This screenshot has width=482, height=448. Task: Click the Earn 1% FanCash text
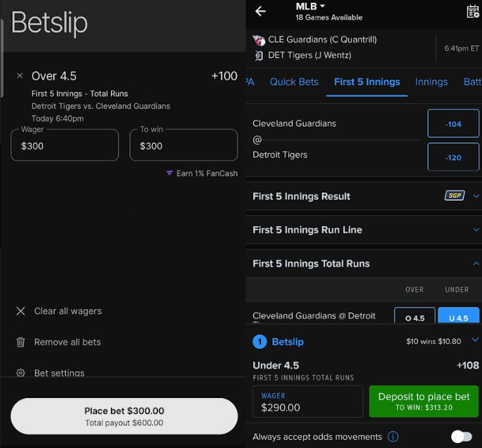click(207, 173)
